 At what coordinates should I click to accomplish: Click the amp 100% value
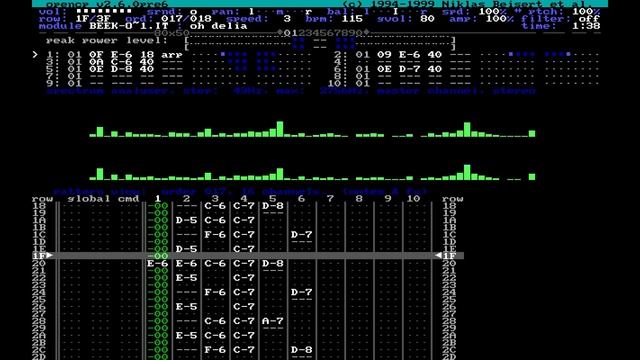[500, 19]
